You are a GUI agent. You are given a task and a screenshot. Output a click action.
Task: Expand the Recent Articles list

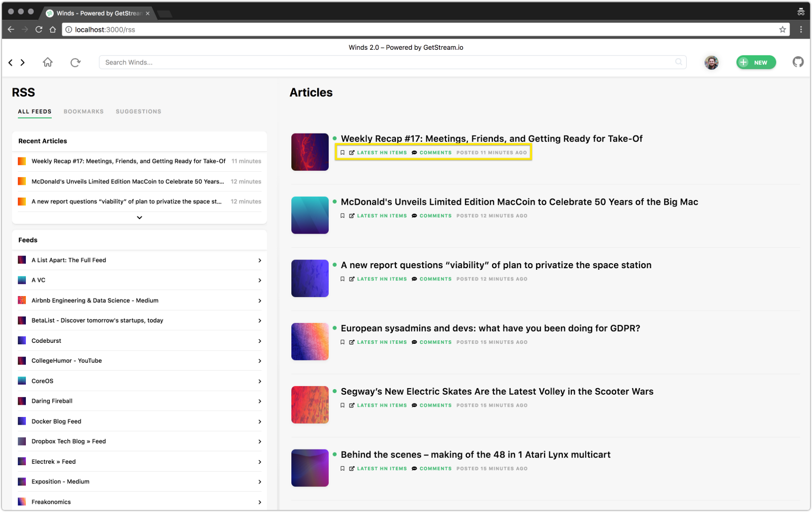(x=140, y=217)
